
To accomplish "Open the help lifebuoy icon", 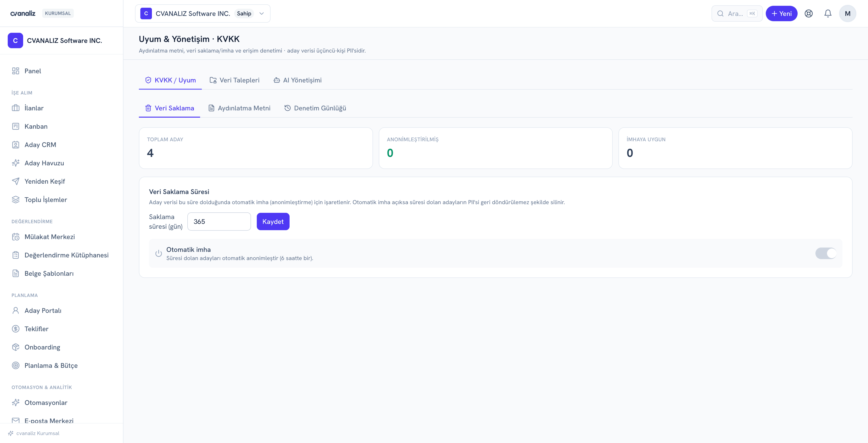I will 809,13.
